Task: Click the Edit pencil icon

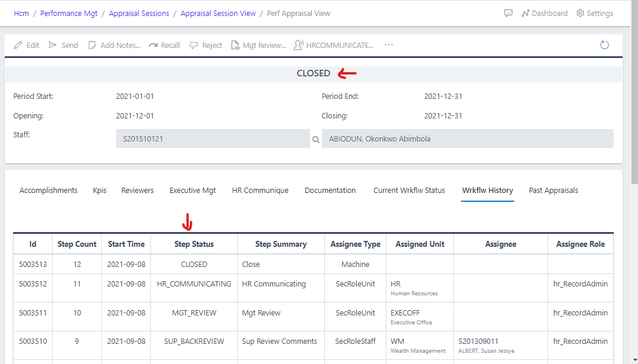Action: pyautogui.click(x=18, y=45)
